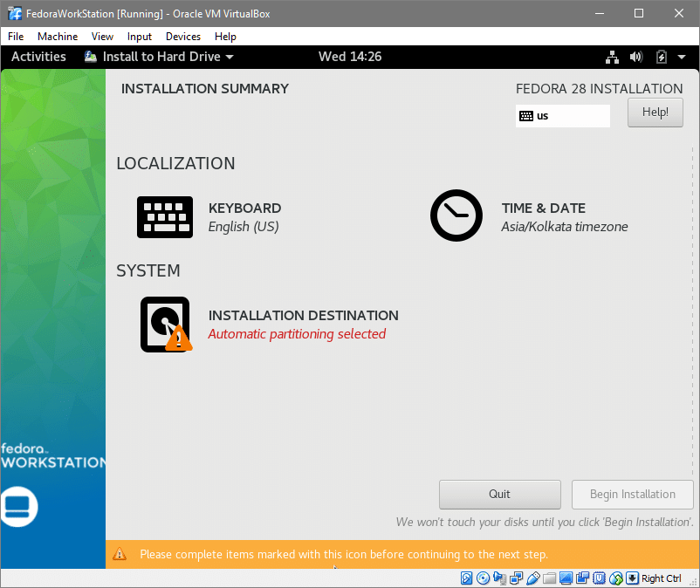Click VirtualBox shared folders indicator
Screen dimensions: 700x588
click(x=550, y=578)
